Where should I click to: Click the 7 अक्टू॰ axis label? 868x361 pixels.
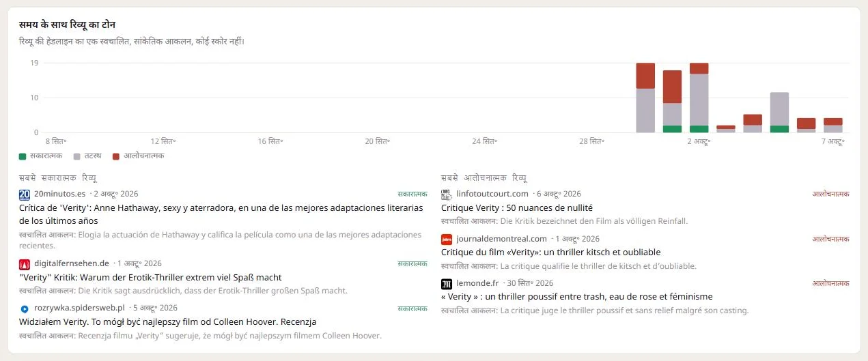[832, 141]
